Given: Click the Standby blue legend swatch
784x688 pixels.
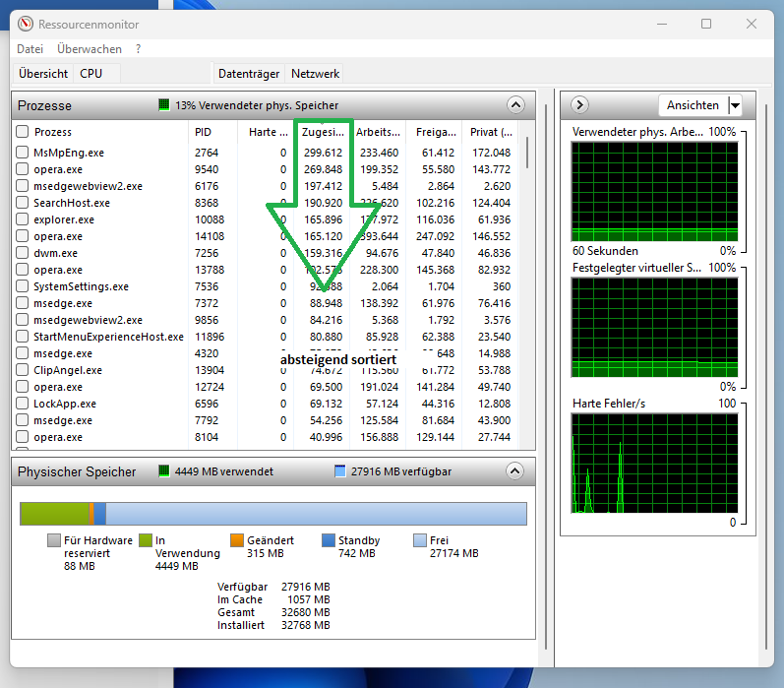Looking at the screenshot, I should coord(329,540).
